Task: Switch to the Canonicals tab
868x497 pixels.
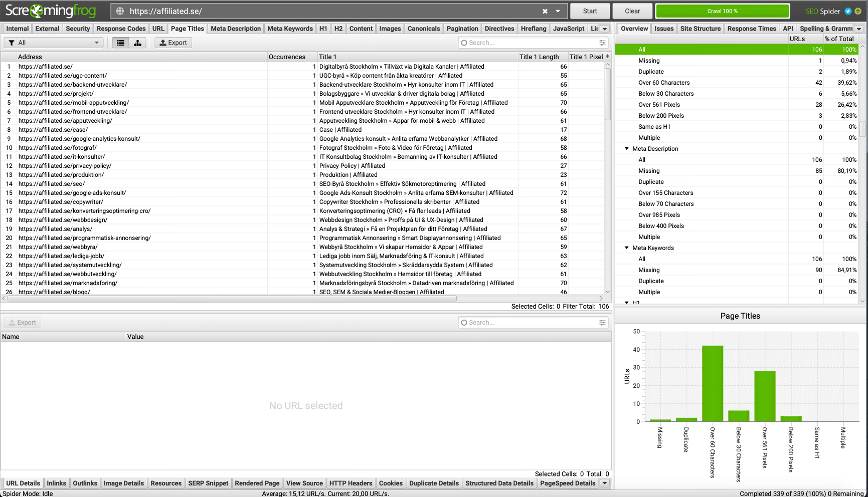Action: coord(424,29)
